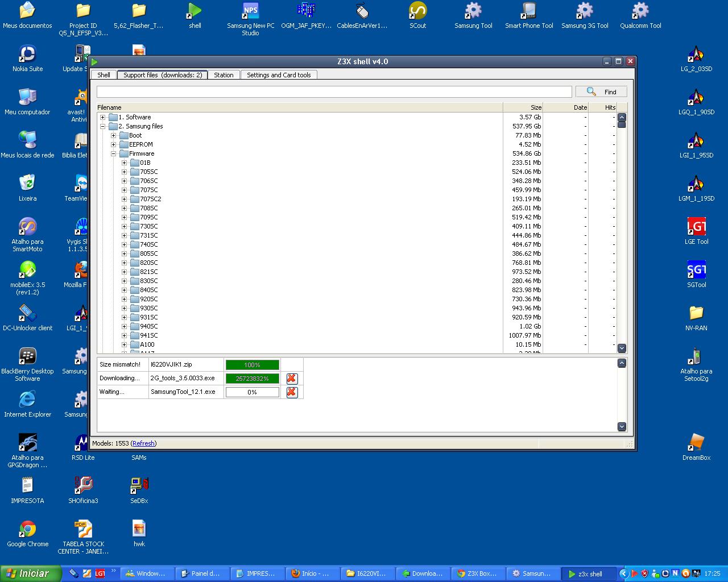
Task: Open the Settings and Card tools tab
Action: coord(279,75)
